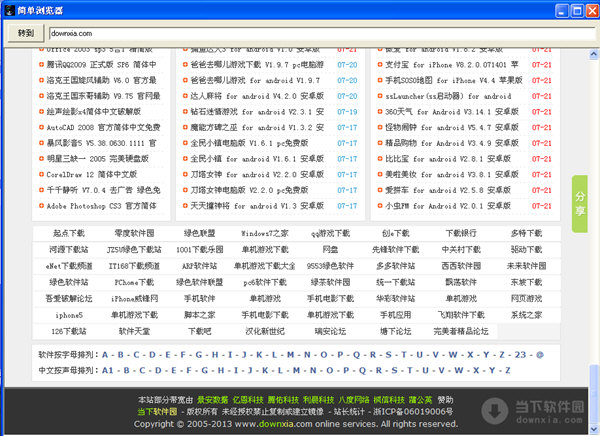Click icon beside 达人麻将 for android entry
600x436 pixels.
click(183, 97)
